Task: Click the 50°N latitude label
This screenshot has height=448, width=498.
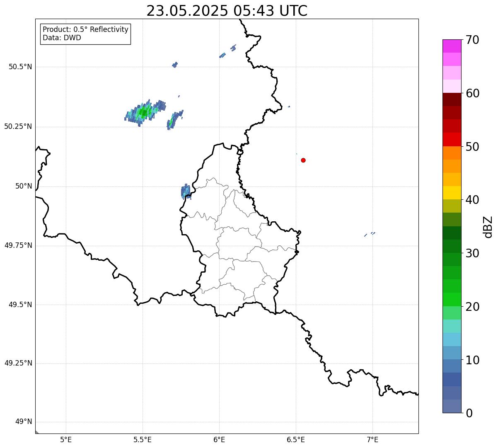Action: coord(24,186)
